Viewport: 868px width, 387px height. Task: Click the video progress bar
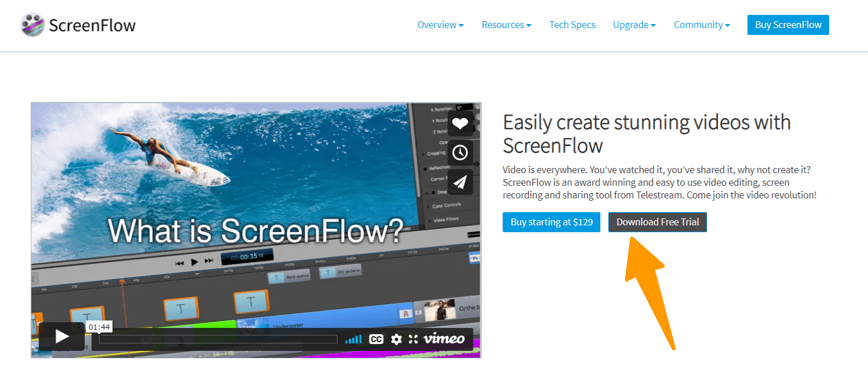218,339
